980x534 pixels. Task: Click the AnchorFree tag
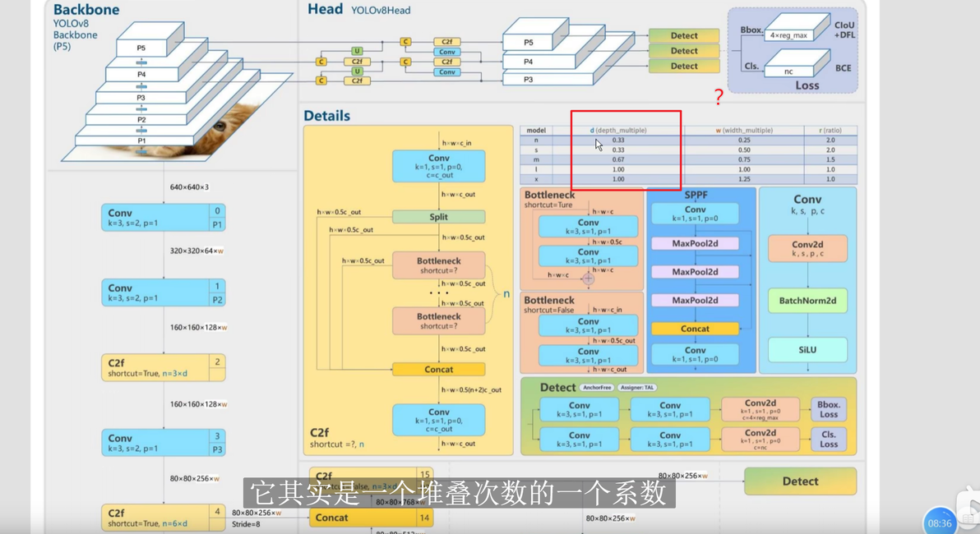[x=597, y=387]
